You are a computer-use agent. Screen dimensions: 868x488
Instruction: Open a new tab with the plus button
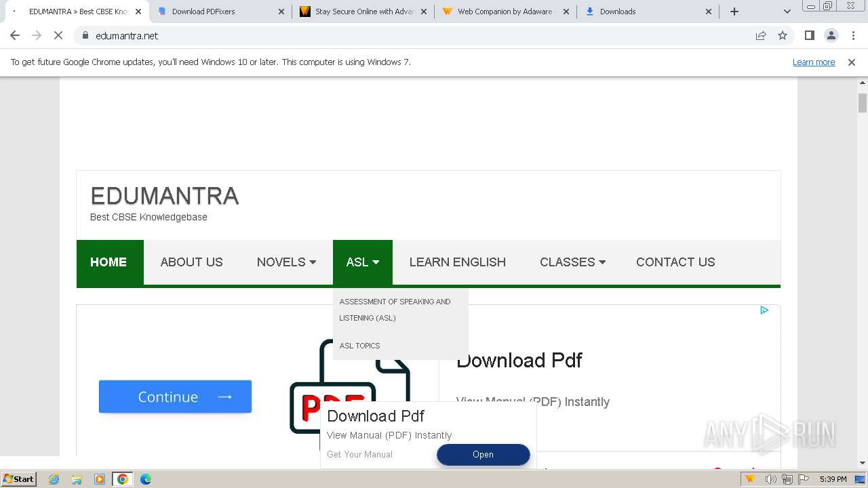tap(734, 12)
